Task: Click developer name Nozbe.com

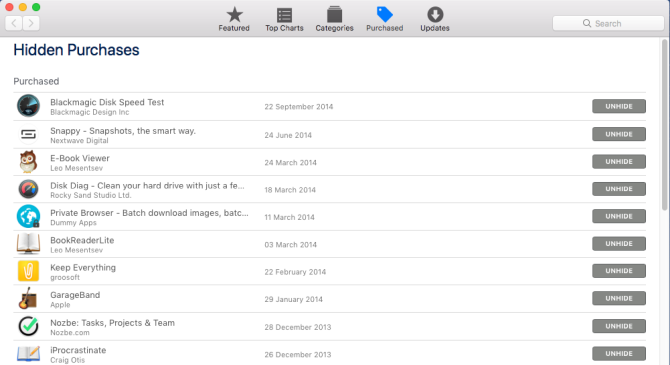Action: pos(70,333)
